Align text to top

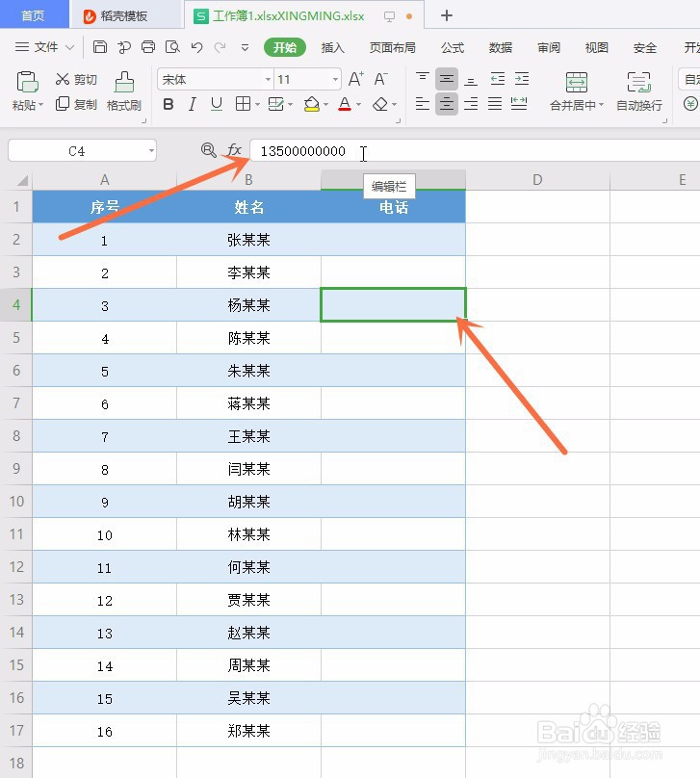(422, 78)
